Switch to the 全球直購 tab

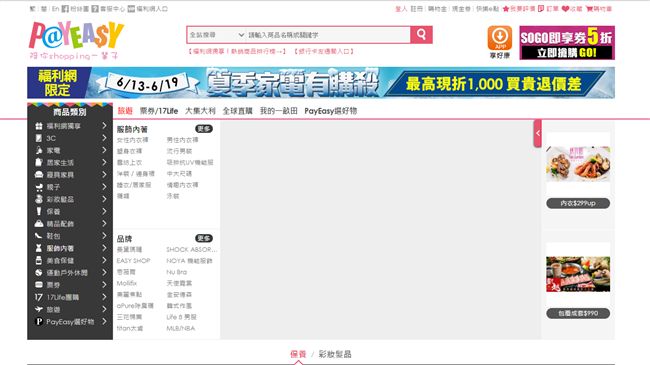(x=238, y=111)
